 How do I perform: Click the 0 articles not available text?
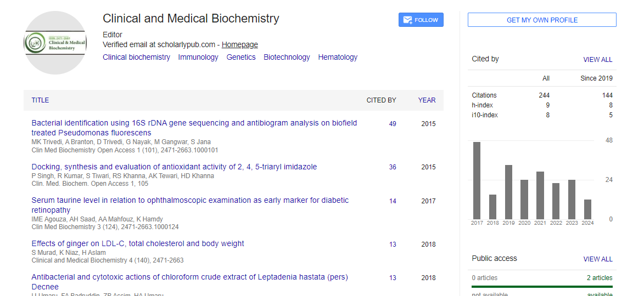[485, 278]
